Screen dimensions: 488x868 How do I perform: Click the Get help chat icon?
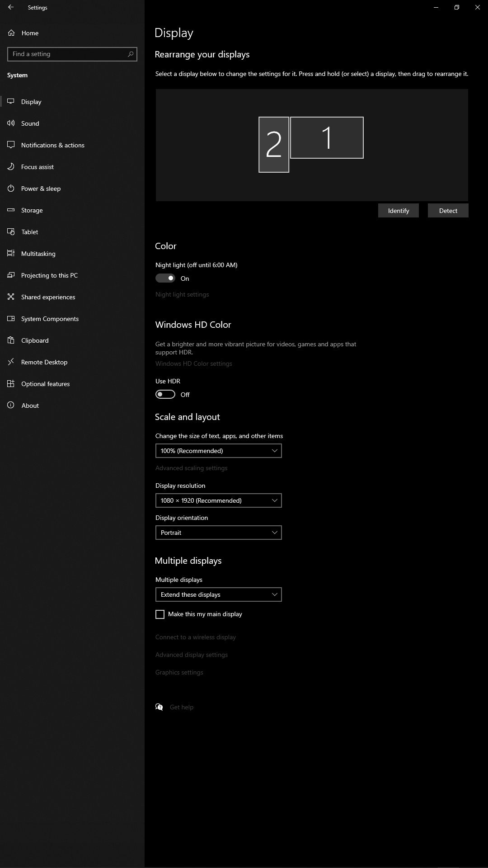[159, 707]
